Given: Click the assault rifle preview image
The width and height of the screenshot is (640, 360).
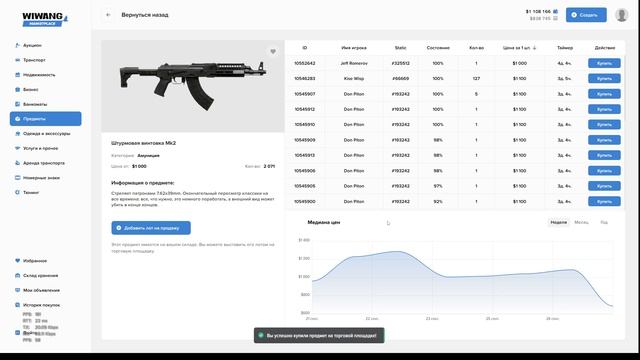Looking at the screenshot, I should [x=193, y=86].
